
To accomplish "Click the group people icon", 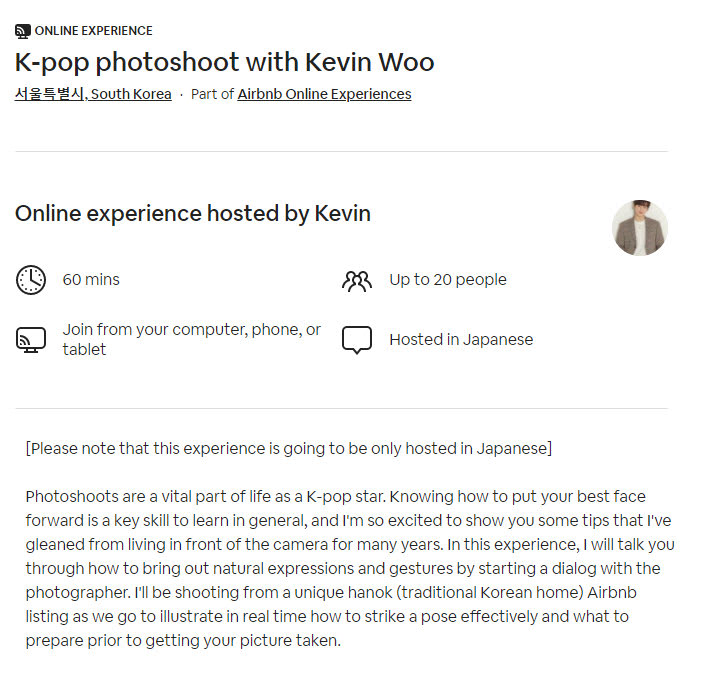I will pyautogui.click(x=357, y=281).
